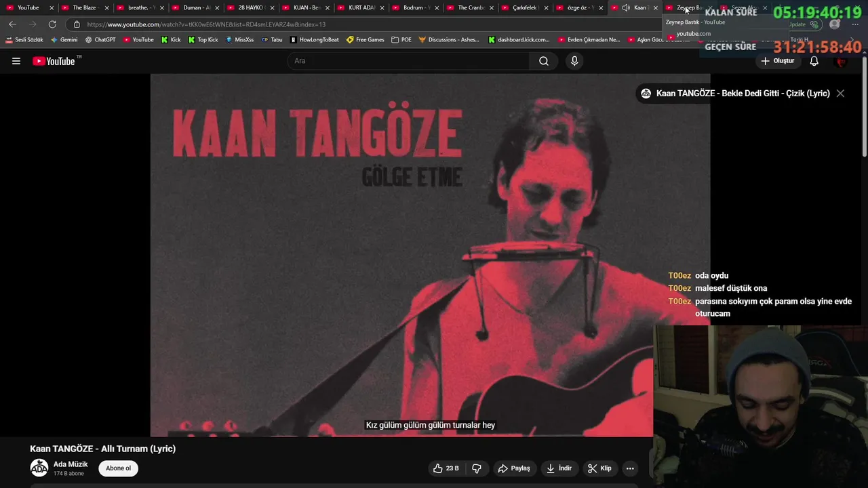This screenshot has height=488, width=868.
Task: Open the Sesli Sözlük bookmark
Action: tap(24, 39)
